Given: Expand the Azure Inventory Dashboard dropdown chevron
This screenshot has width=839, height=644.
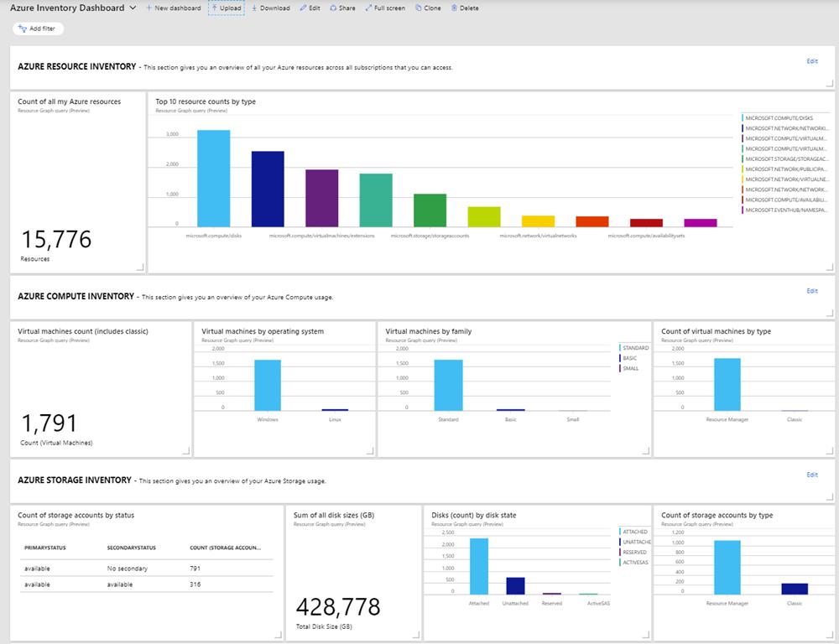Looking at the screenshot, I should (133, 8).
